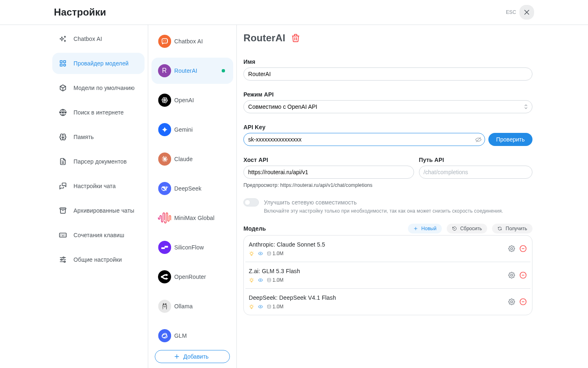Open the API mode dropdown
The width and height of the screenshot is (588, 368).
(388, 107)
